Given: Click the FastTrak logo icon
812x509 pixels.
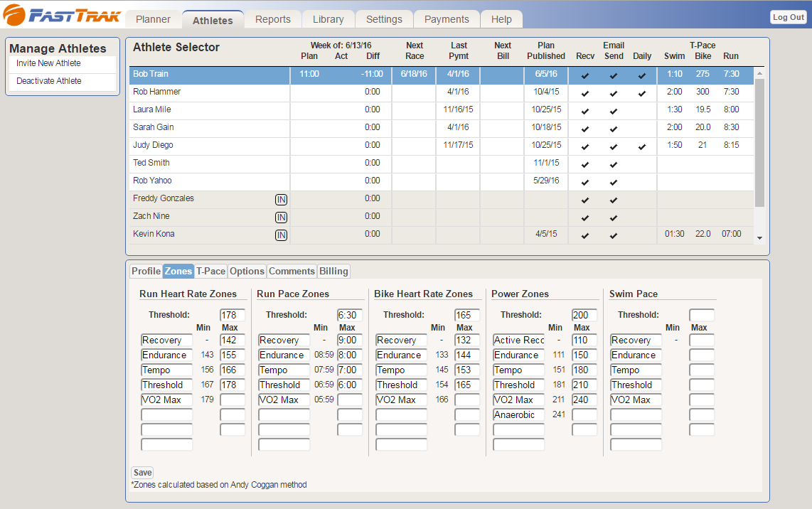Looking at the screenshot, I should point(14,16).
